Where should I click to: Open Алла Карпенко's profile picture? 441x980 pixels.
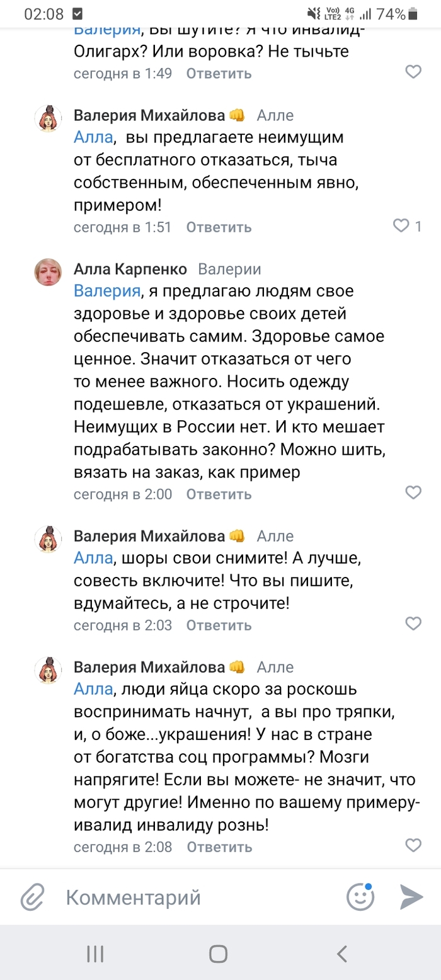point(48,272)
